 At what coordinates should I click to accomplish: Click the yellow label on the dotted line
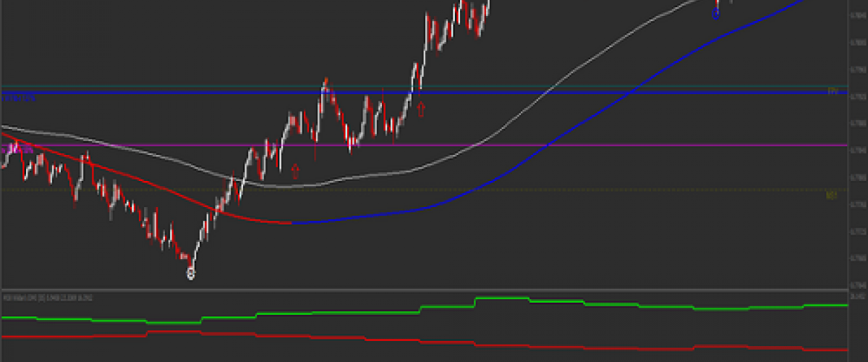[832, 195]
